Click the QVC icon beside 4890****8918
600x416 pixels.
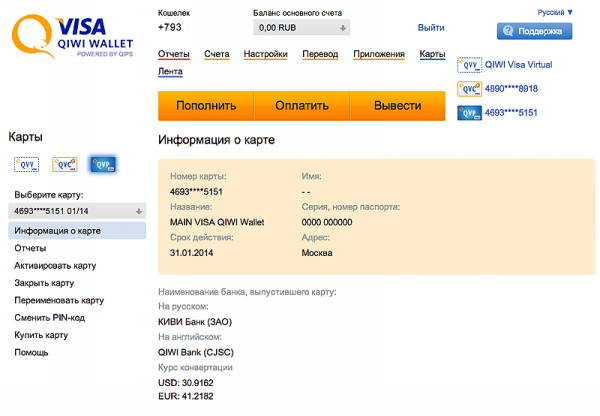point(470,89)
